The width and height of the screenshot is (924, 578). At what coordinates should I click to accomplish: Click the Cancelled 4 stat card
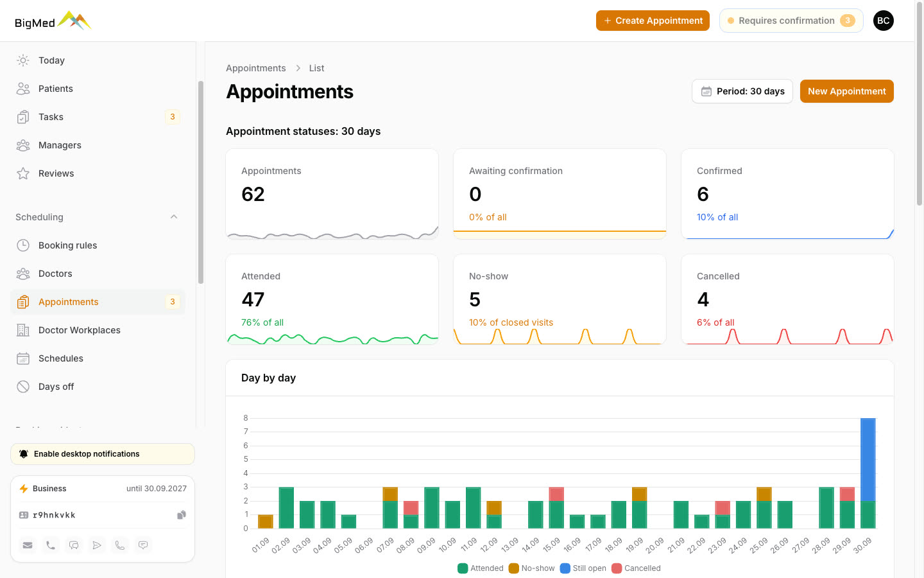click(787, 299)
